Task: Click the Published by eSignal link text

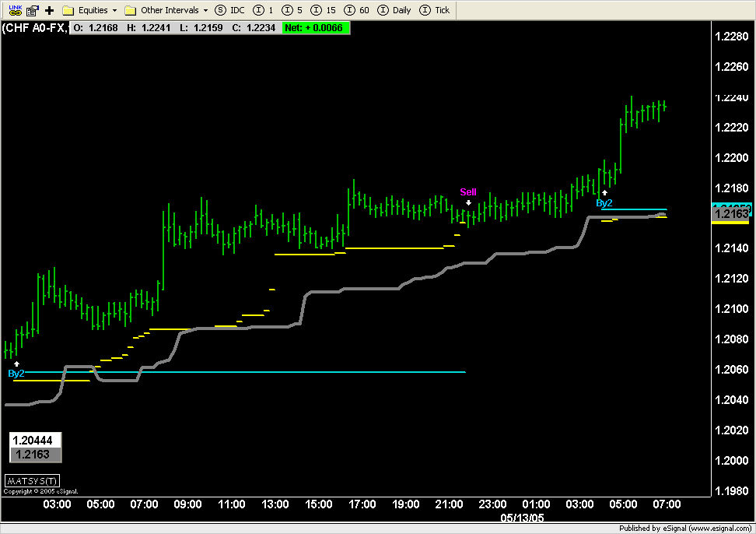Action: pyautogui.click(x=685, y=529)
